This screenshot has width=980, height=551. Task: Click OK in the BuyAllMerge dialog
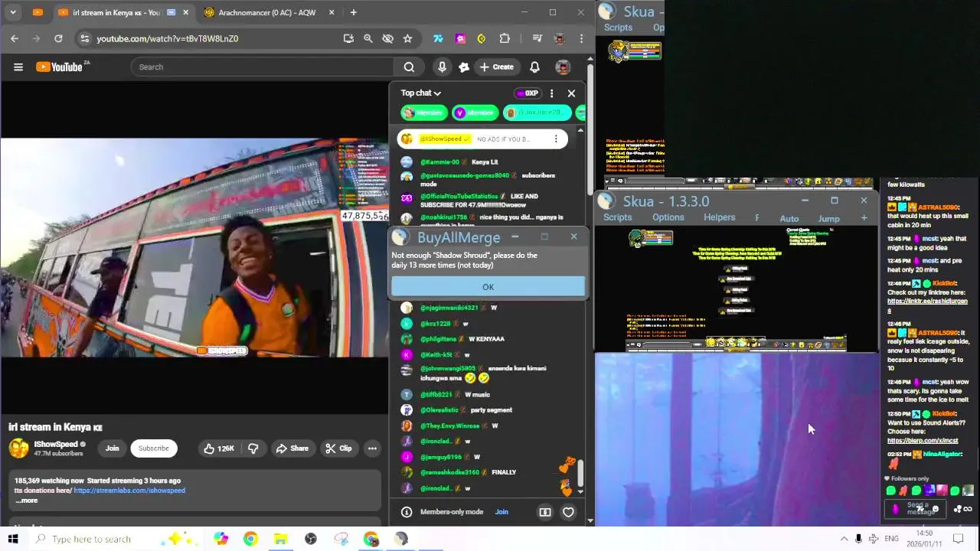click(488, 287)
